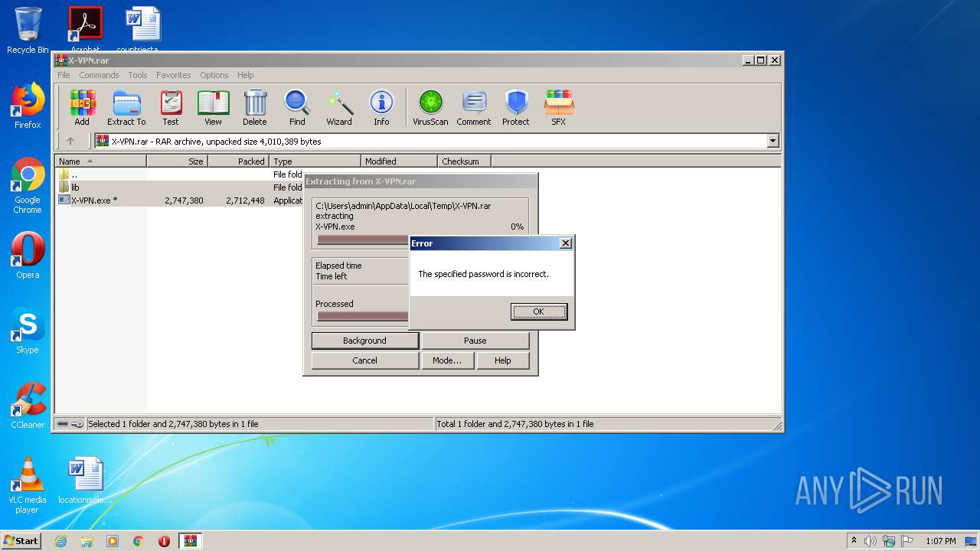Click OK in the Error dialog

(539, 311)
